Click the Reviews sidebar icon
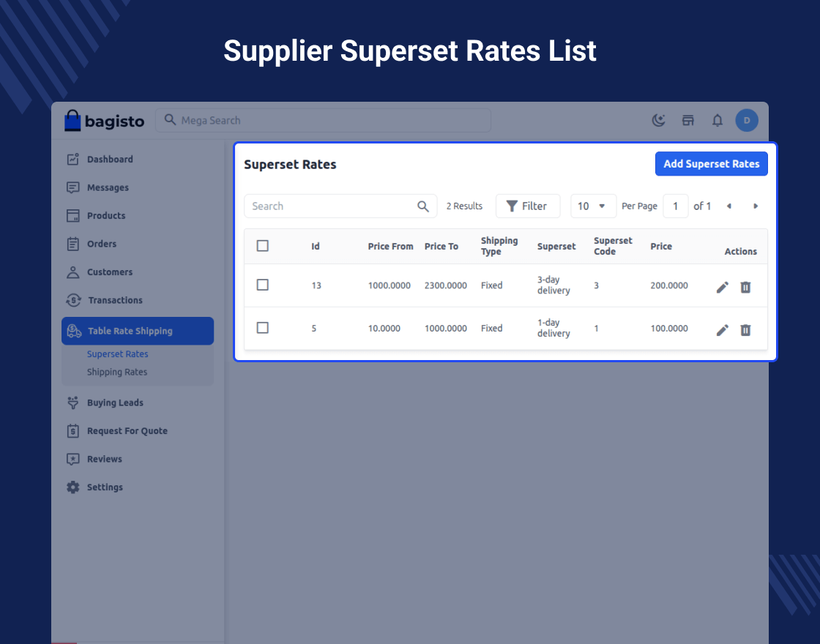 point(73,459)
